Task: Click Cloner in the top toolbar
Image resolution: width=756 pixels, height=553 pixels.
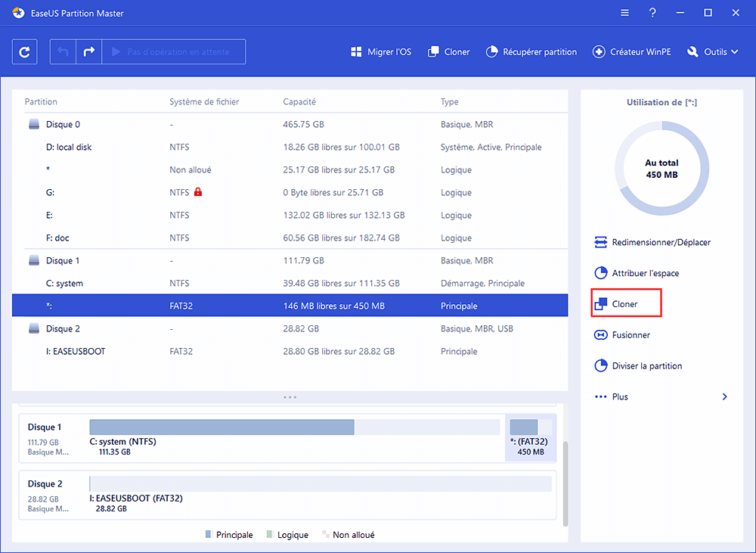Action: (449, 51)
